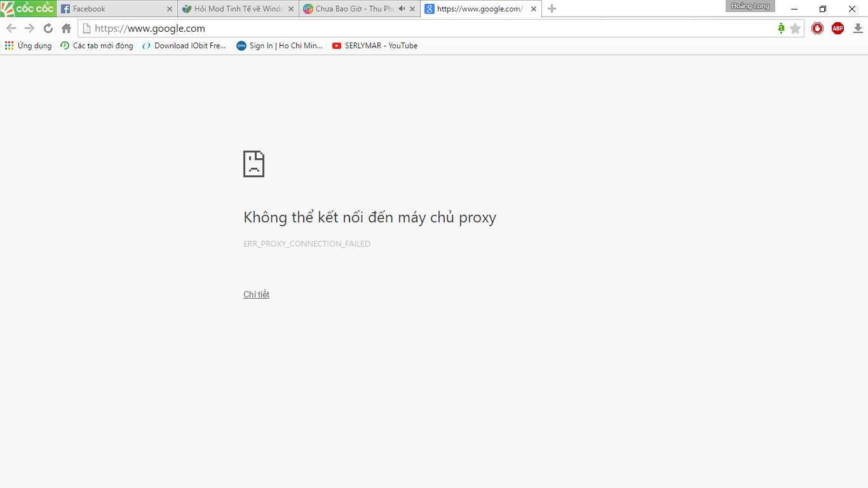Navigate back to previous page
Image resolution: width=868 pixels, height=488 pixels.
click(x=11, y=29)
